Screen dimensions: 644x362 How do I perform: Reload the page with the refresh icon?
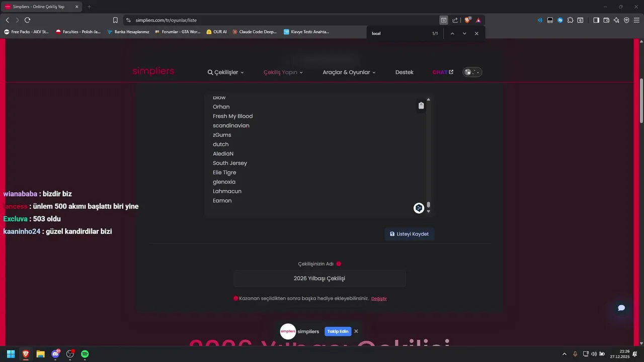pos(27,20)
